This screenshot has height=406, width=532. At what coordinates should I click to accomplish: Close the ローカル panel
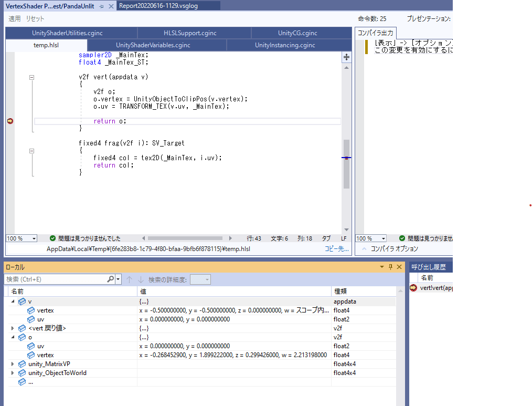tap(399, 267)
